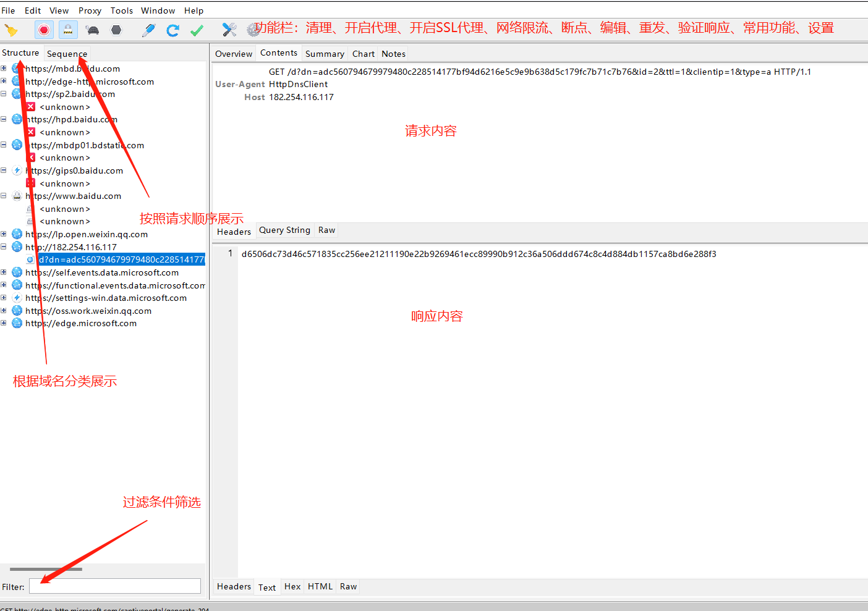This screenshot has width=868, height=611.
Task: Open the Proxy menu
Action: coord(90,11)
